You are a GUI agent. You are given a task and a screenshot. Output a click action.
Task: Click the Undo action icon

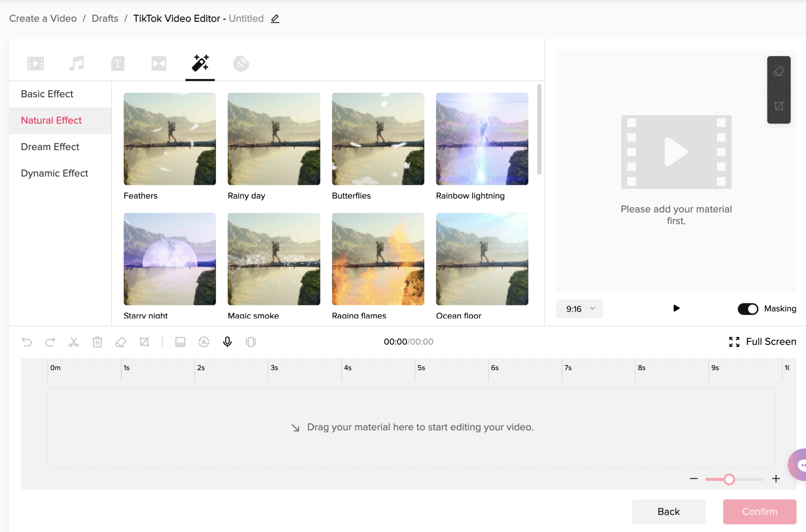[26, 342]
